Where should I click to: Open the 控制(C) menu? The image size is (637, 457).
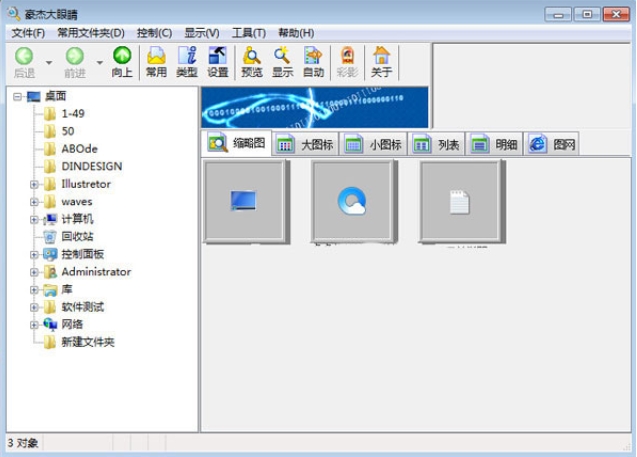154,33
